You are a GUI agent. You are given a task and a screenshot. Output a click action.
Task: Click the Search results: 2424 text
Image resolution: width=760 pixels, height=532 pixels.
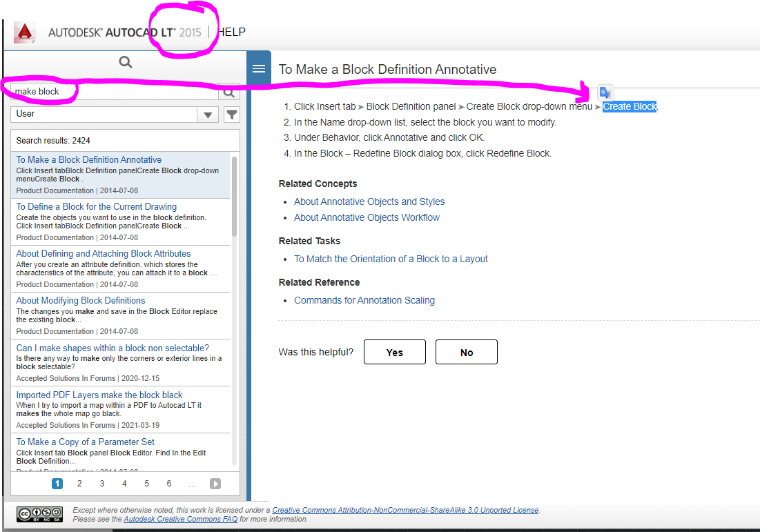(53, 141)
